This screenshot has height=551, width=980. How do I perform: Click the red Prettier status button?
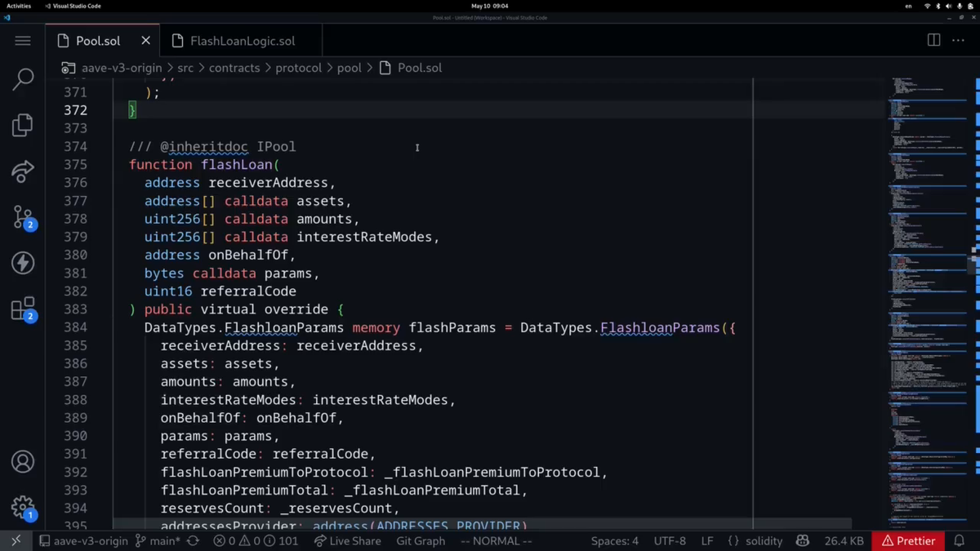point(908,540)
